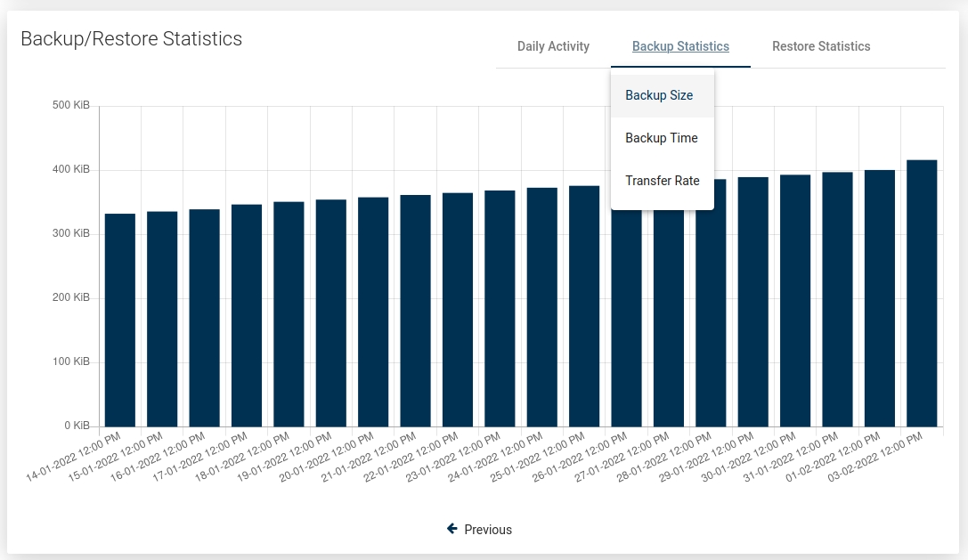The image size is (968, 560).
Task: Choose Backup Time menu option
Action: [662, 138]
